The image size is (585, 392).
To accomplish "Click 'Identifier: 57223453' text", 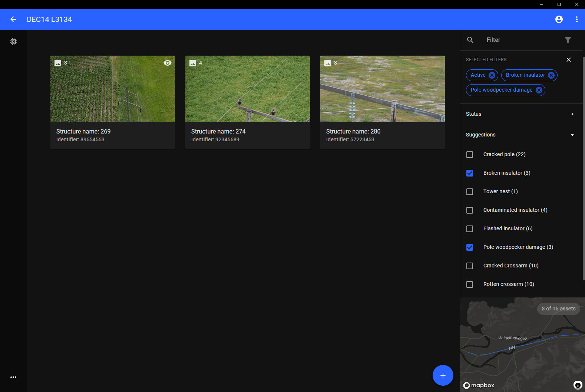I will [350, 139].
